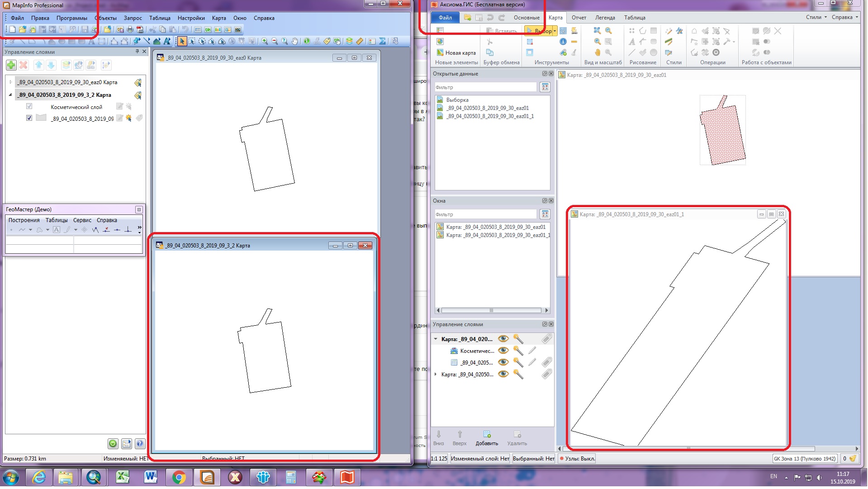Click the Axioma blue information tool icon
Screen dimensions: 868x489
pos(563,42)
